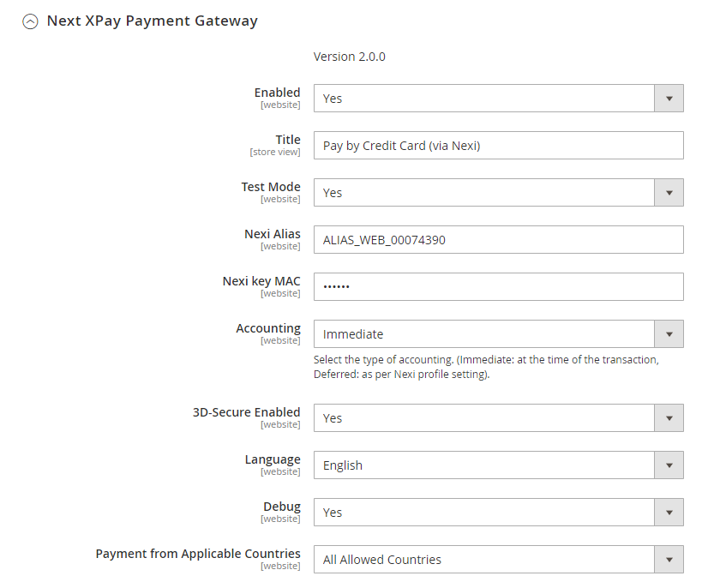Viewport: 726px width, 588px height.
Task: Open the Debug dropdown arrow
Action: pos(669,513)
